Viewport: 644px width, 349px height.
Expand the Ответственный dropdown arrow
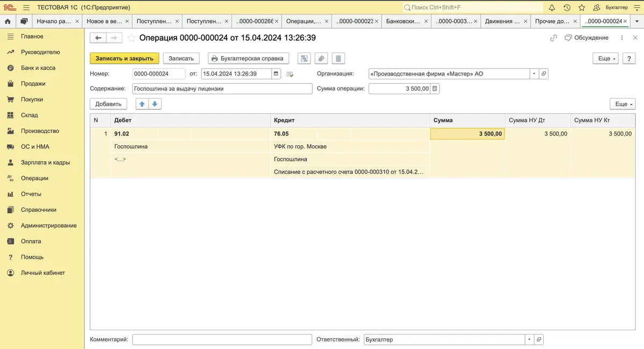click(x=529, y=340)
